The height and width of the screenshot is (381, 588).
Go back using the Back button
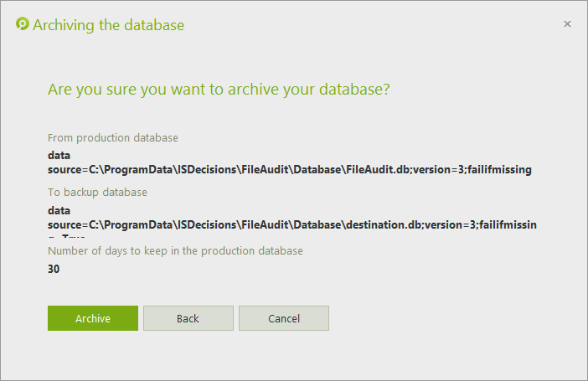[x=188, y=318]
